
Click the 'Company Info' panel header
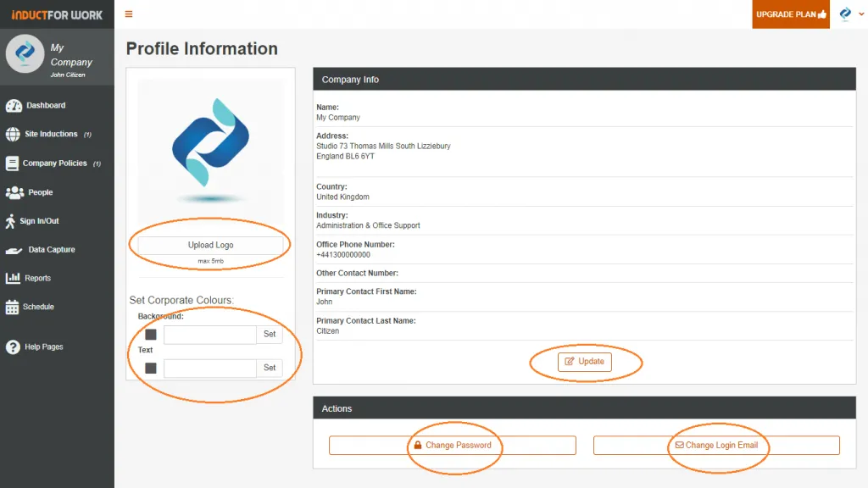[585, 79]
